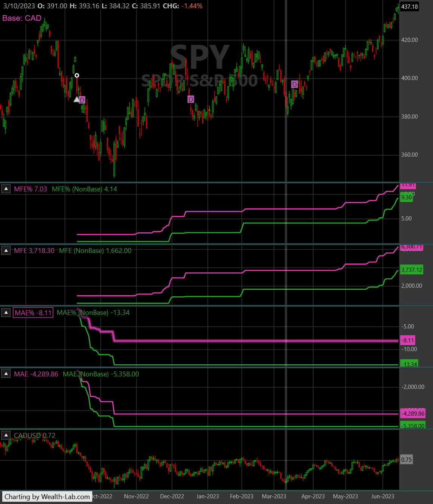Click the highlighted MAE% -8.11 label
This screenshot has width=433, height=504.
[x=33, y=313]
